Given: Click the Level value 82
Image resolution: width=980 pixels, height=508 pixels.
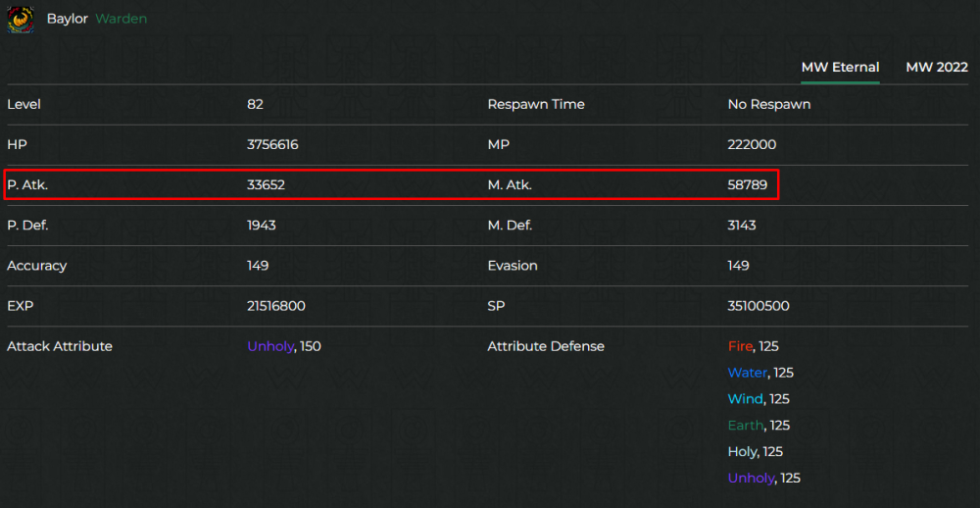Looking at the screenshot, I should pos(255,104).
